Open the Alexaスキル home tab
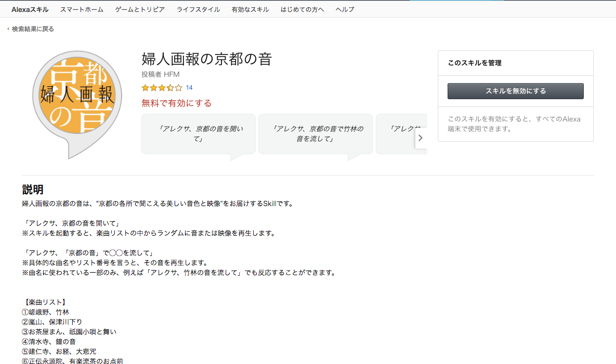Image resolution: width=616 pixels, height=364 pixels. click(x=30, y=9)
